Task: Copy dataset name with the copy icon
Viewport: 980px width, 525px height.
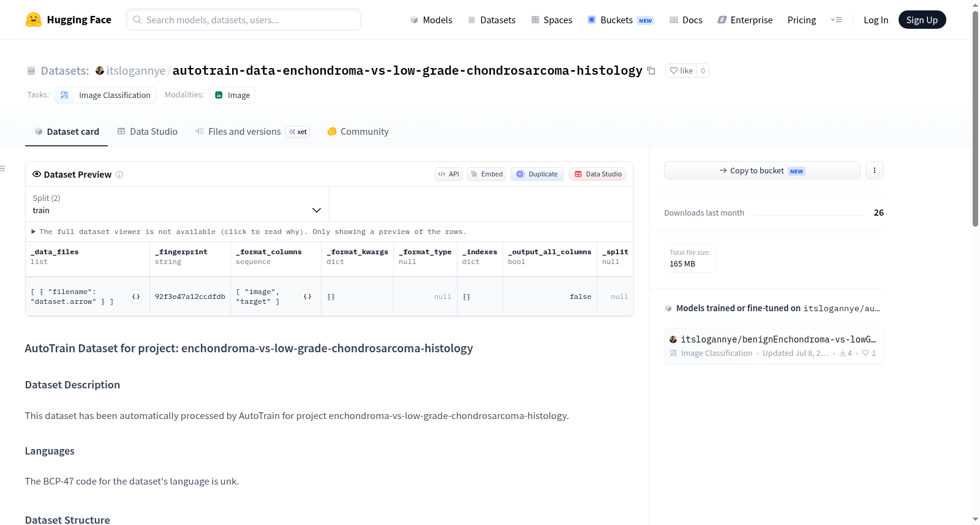Action: [651, 71]
